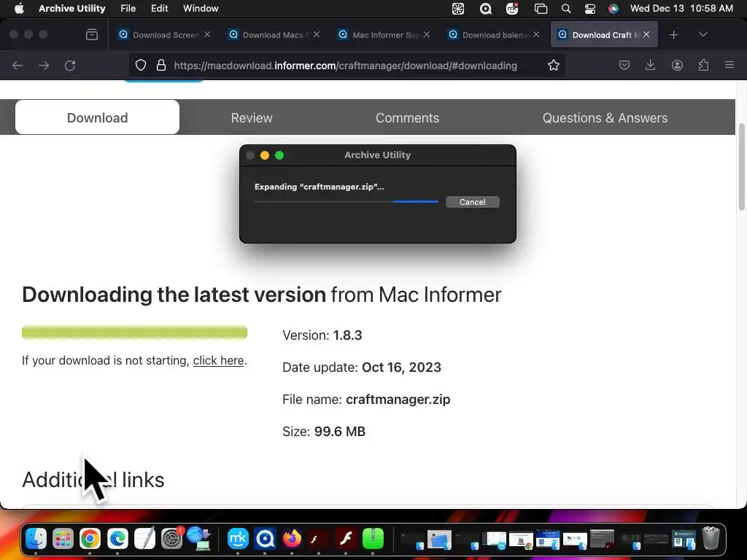Click the Archive Utility expanding progress bar
Viewport: 747px width, 560px height.
[347, 202]
